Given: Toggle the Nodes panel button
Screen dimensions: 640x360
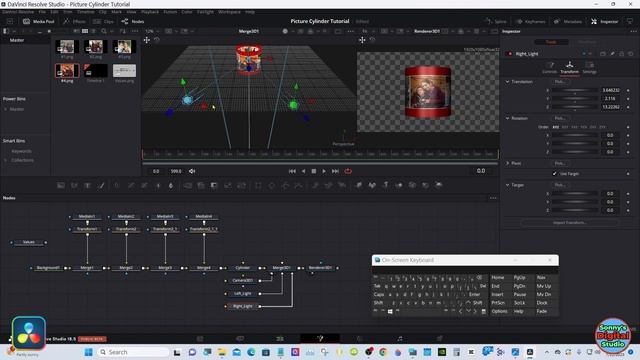Looking at the screenshot, I should [x=133, y=21].
